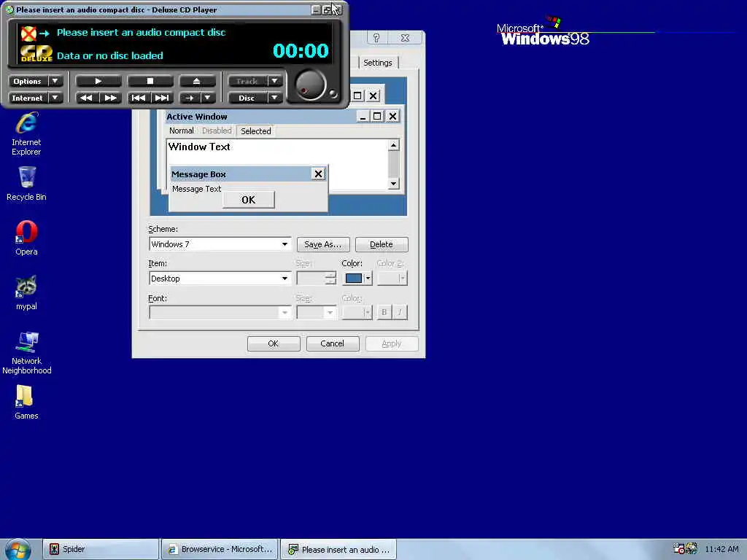Viewport: 747px width, 560px height.
Task: Click the Play button in CD Player
Action: tap(98, 82)
